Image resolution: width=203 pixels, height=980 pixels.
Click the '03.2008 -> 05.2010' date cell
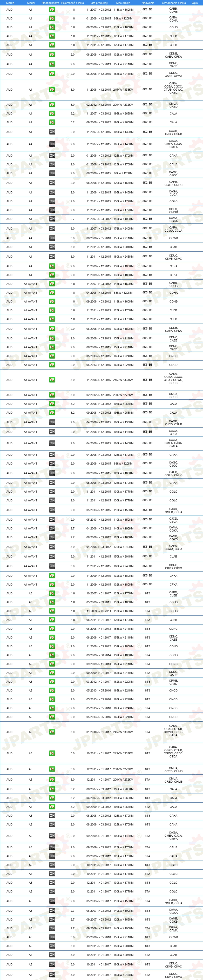click(98, 937)
